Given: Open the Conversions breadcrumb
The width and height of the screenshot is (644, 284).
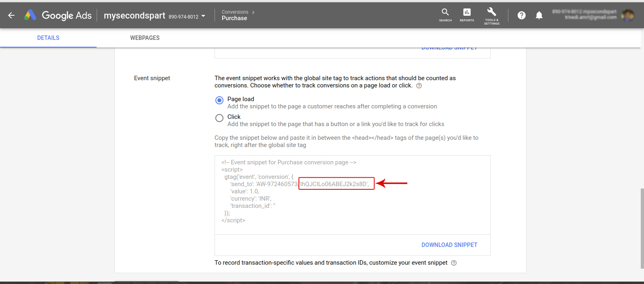Looking at the screenshot, I should (235, 12).
